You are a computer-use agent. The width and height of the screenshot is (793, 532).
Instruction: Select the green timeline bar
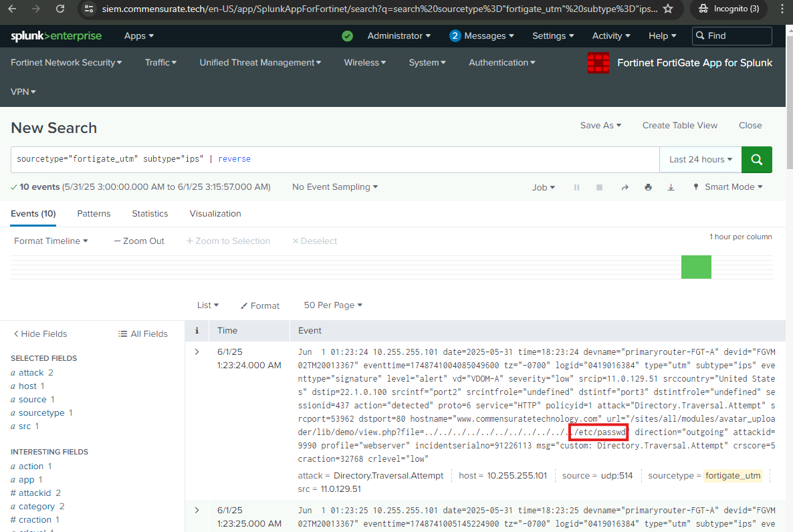(x=696, y=267)
